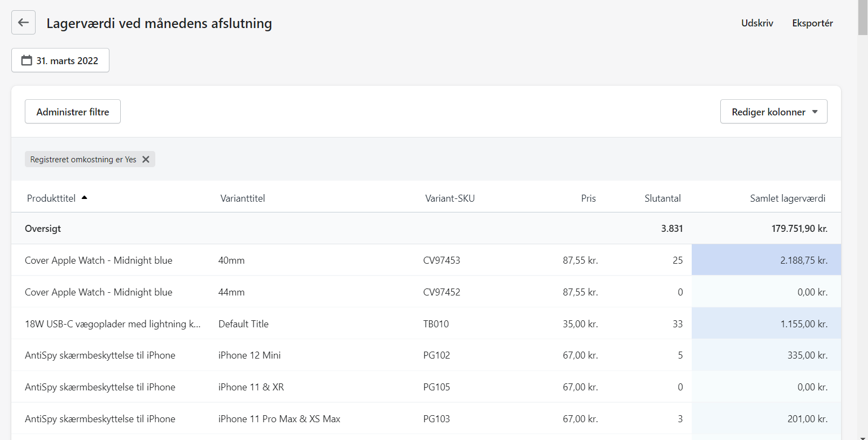Sort by Produkttitel arrow icon
This screenshot has height=440, width=868.
tap(85, 198)
